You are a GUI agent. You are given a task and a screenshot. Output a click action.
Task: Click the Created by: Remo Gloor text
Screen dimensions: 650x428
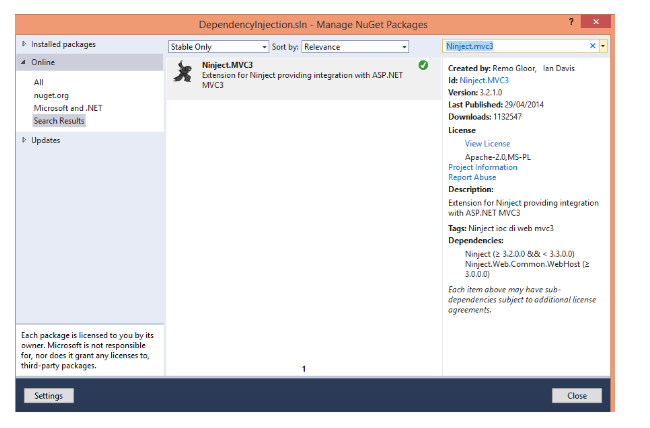point(492,68)
